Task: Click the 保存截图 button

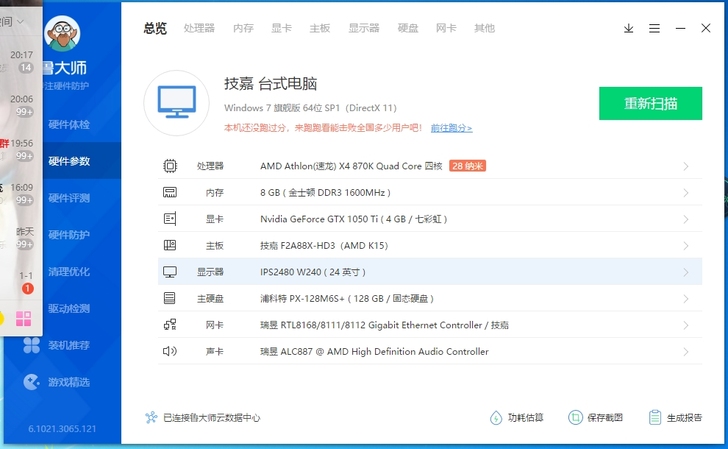Action: [596, 417]
